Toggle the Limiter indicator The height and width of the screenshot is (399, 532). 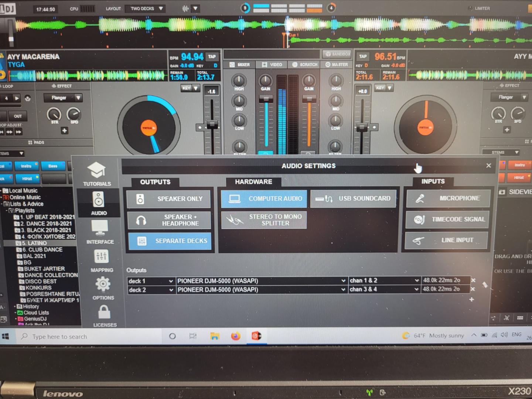coord(479,8)
